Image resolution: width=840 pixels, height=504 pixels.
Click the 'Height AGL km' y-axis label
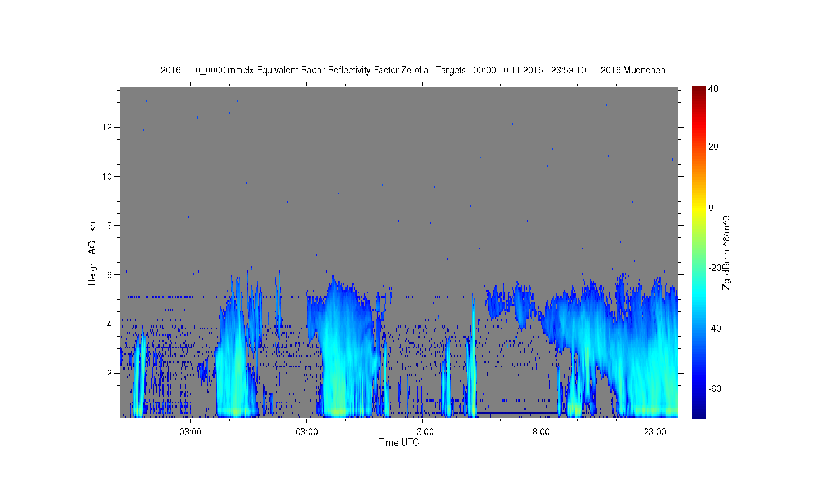[92, 252]
